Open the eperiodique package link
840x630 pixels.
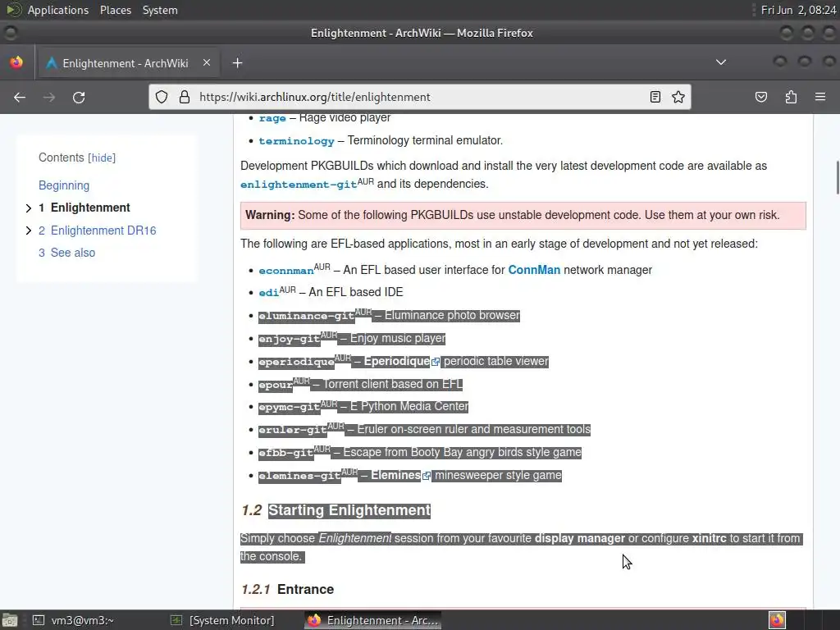296,362
